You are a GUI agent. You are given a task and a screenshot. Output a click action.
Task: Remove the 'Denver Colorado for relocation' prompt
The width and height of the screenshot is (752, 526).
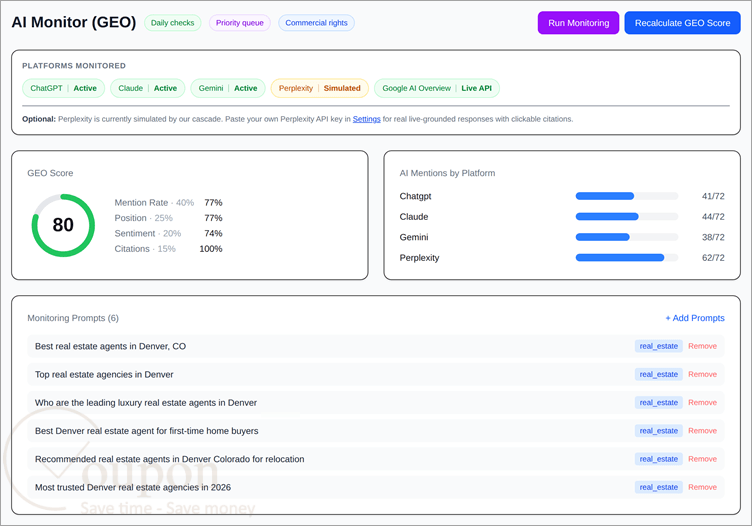[702, 459]
